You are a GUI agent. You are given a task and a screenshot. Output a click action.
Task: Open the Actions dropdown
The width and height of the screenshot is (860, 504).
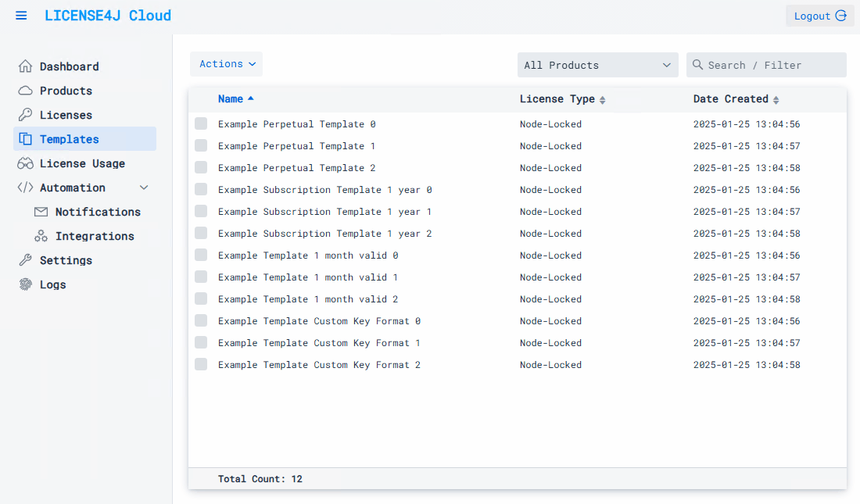pos(227,64)
